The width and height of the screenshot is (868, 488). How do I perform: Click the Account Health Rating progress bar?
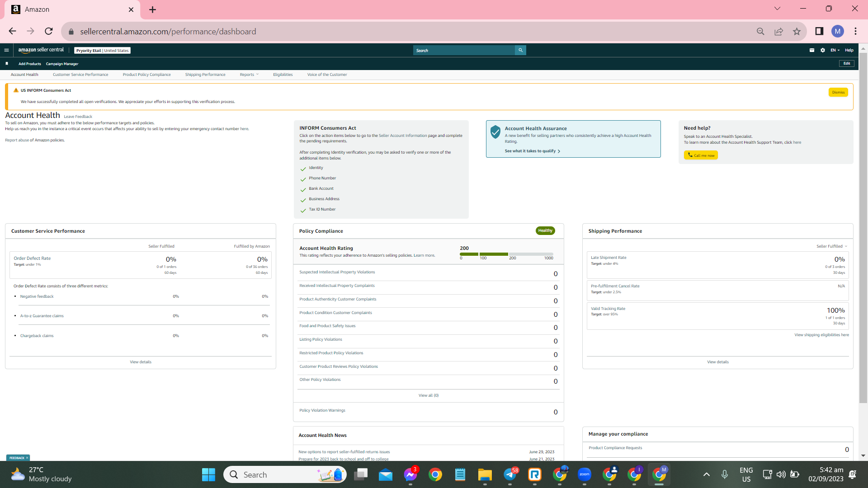[x=506, y=254]
